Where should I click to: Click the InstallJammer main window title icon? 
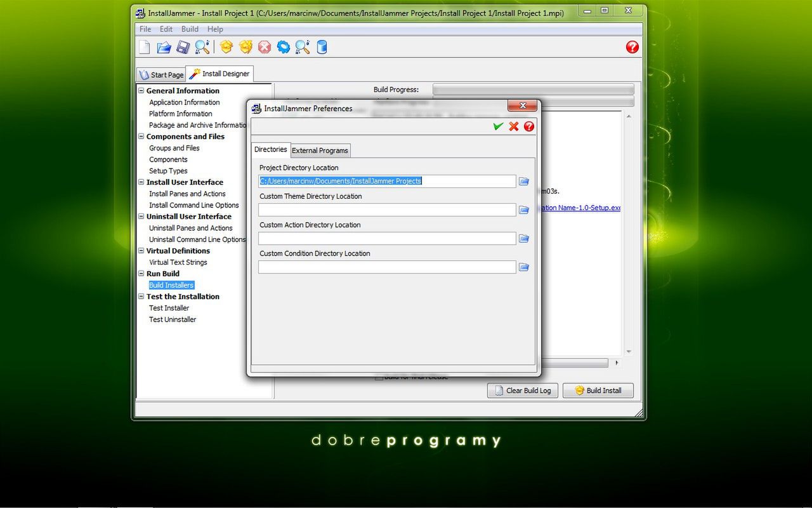click(x=140, y=13)
